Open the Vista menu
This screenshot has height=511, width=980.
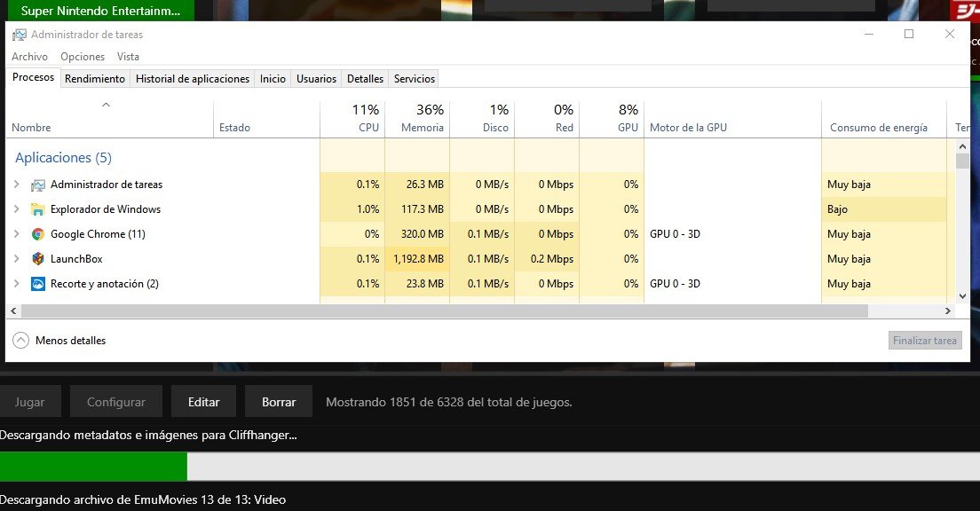(128, 56)
